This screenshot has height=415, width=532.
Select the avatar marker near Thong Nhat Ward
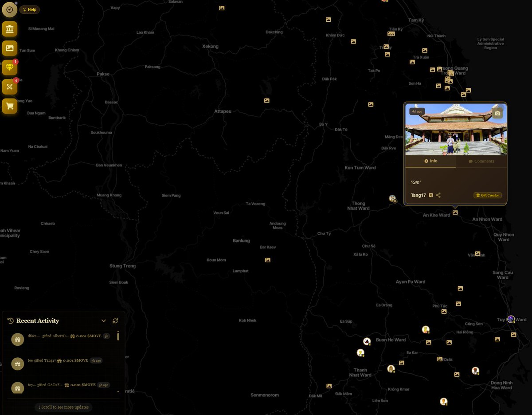pyautogui.click(x=392, y=198)
